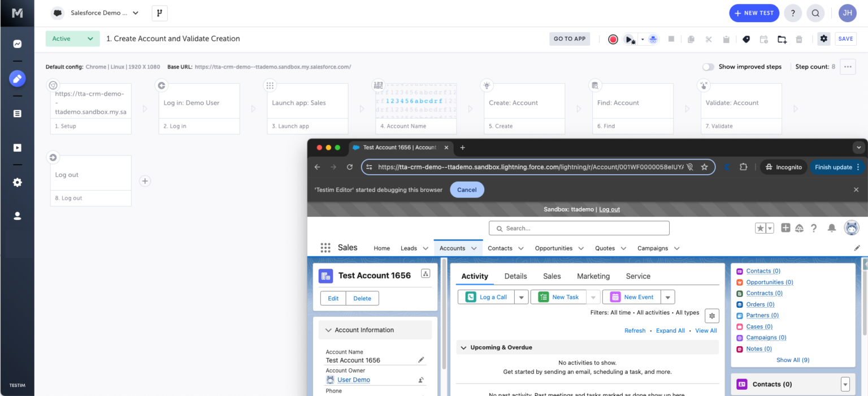Click the Salesforce app launcher grid icon
868x396 pixels.
[325, 248]
